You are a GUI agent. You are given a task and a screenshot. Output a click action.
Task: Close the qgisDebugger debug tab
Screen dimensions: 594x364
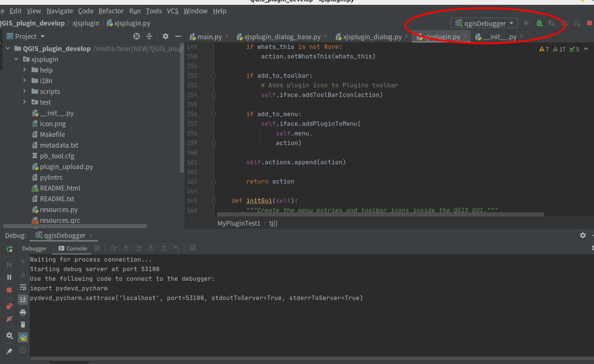pos(91,235)
